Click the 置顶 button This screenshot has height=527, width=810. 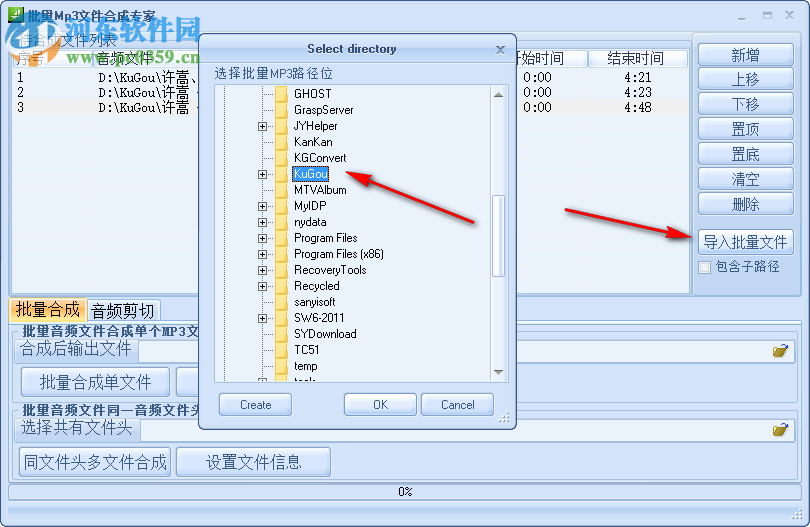point(745,129)
